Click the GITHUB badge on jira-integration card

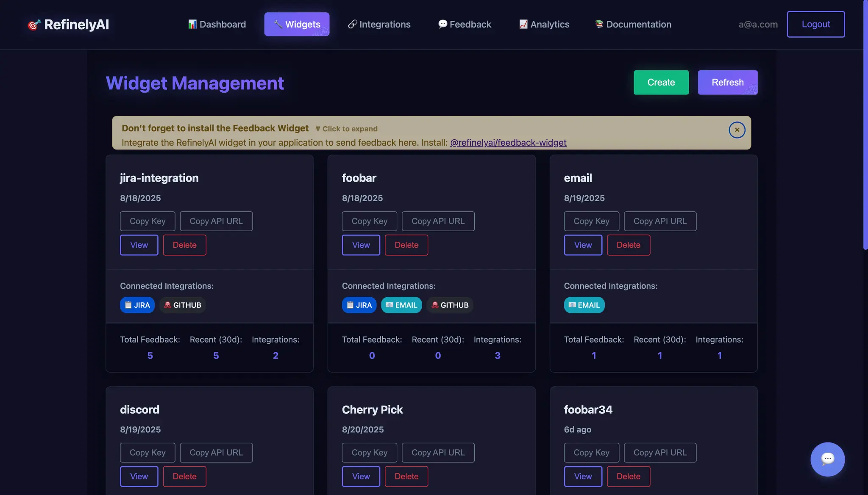click(182, 305)
